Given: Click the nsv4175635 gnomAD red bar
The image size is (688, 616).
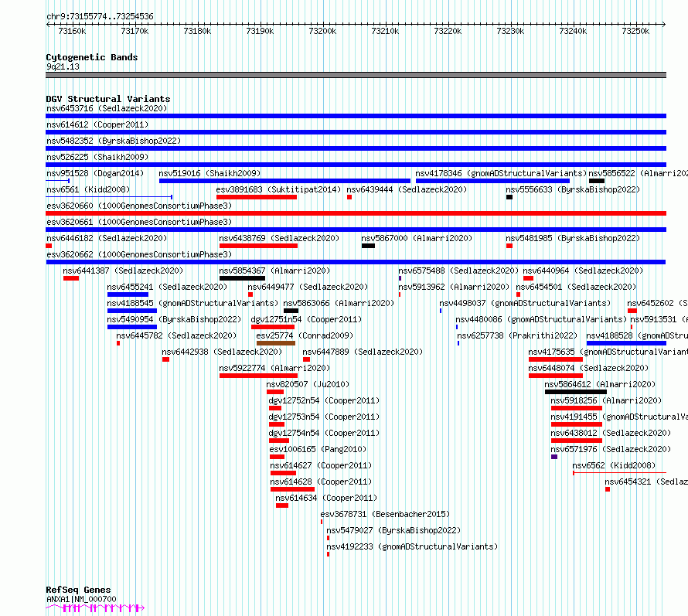Looking at the screenshot, I should (x=556, y=359).
